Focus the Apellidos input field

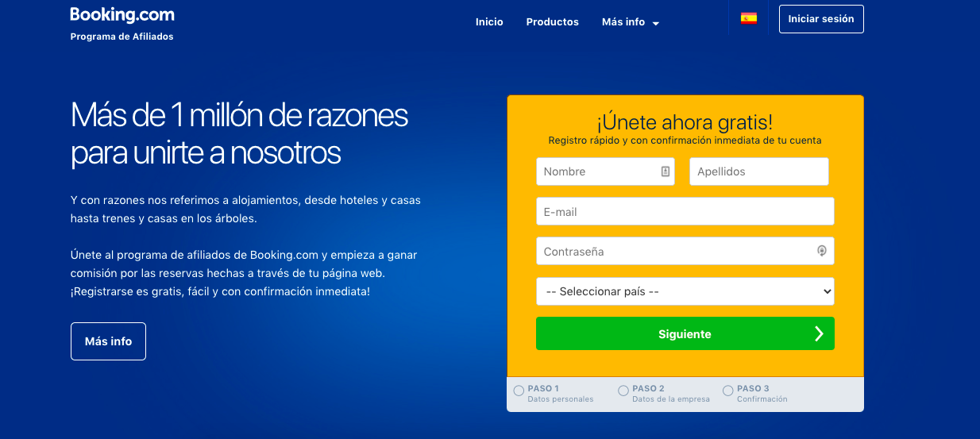point(759,171)
